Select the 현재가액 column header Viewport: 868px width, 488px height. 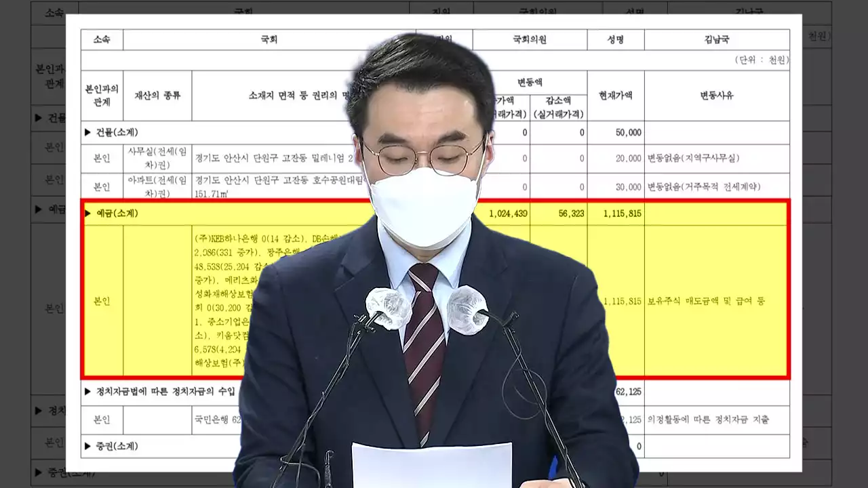point(616,96)
